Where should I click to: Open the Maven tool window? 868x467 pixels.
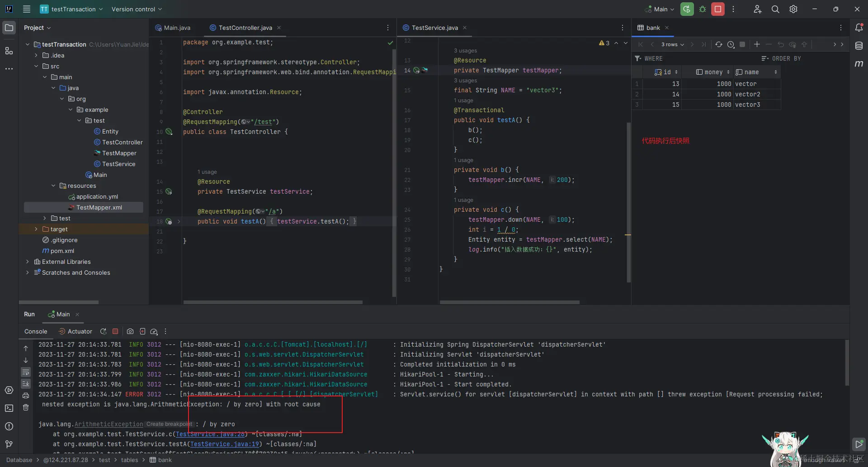click(x=859, y=64)
